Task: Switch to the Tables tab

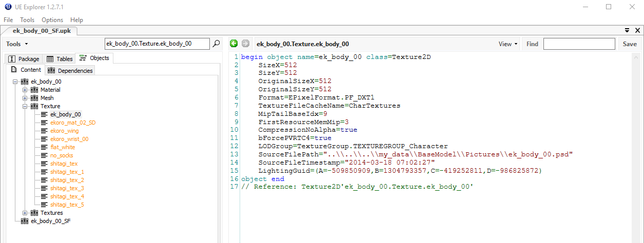Action: point(59,59)
